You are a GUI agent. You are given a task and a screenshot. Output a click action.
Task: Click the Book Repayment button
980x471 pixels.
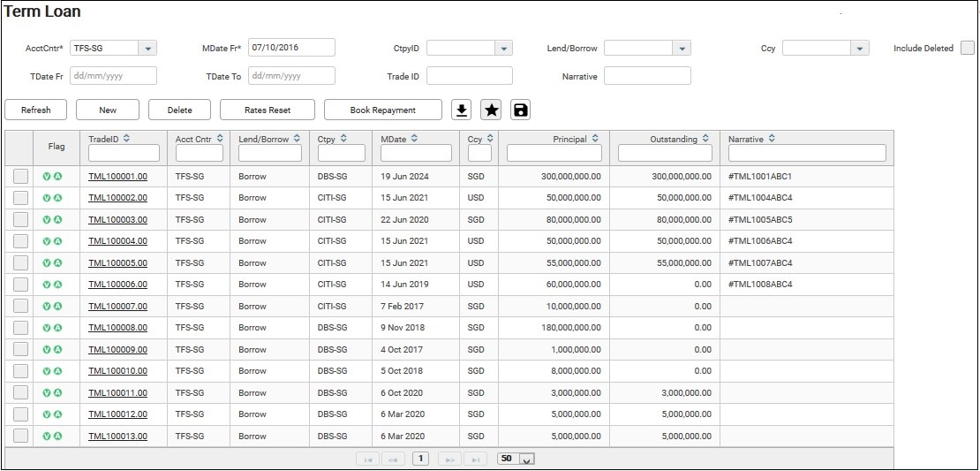point(382,110)
